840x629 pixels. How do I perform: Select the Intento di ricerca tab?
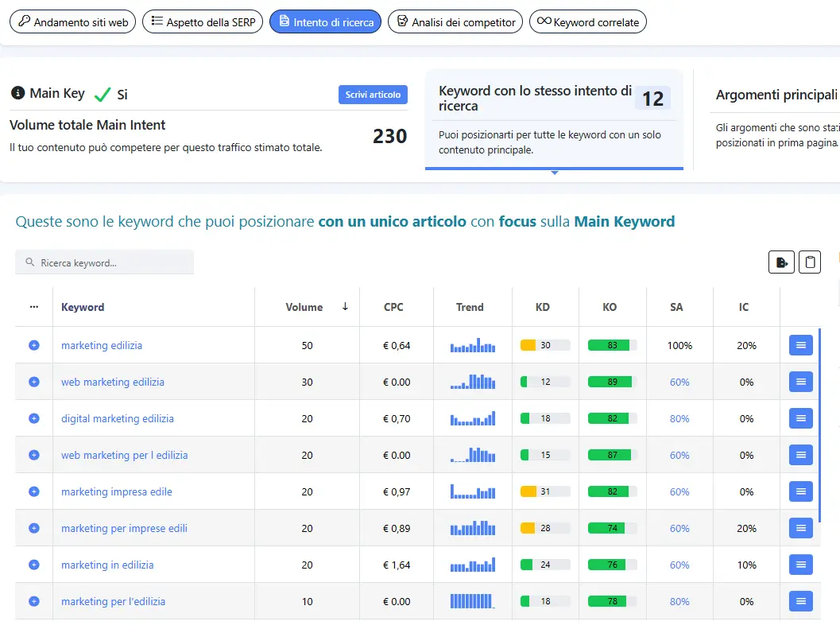[325, 22]
